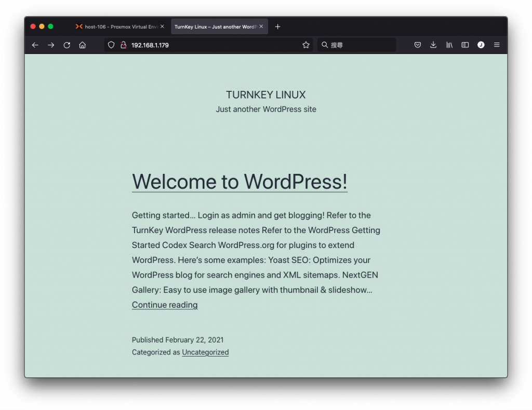532x410 pixels.
Task: Open the Welcome to WordPress! post
Action: (x=240, y=182)
